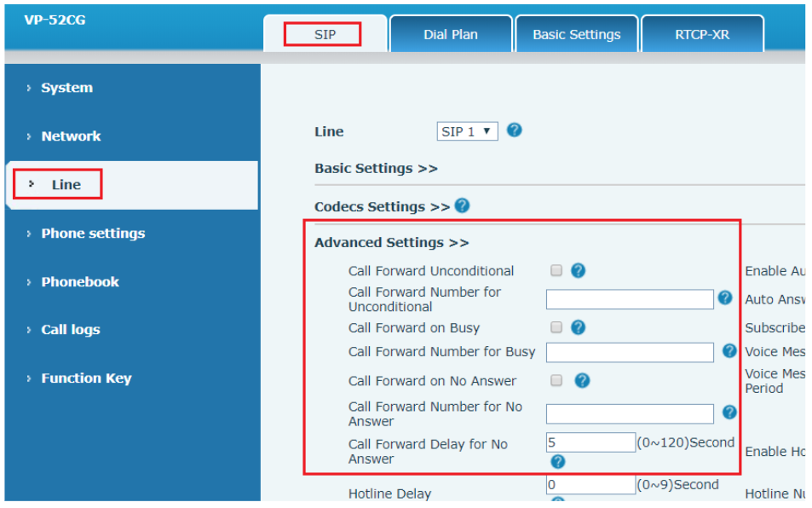Viewport: 812px width, 508px height.
Task: Open the SIP 1 line dropdown
Action: point(467,131)
